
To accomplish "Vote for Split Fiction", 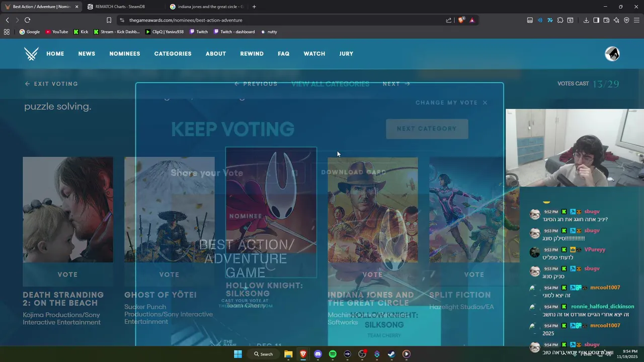I will point(474,275).
